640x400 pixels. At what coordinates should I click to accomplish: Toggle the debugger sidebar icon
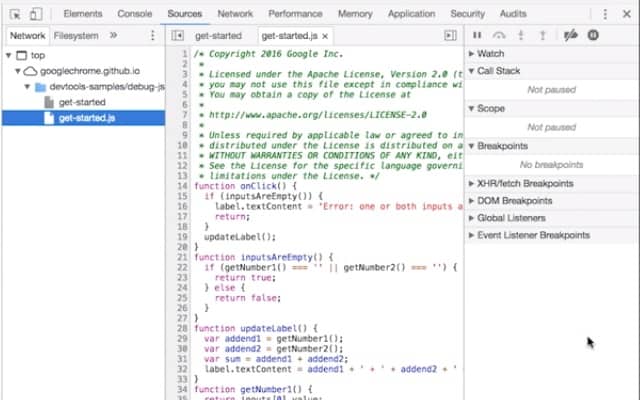pyautogui.click(x=450, y=36)
